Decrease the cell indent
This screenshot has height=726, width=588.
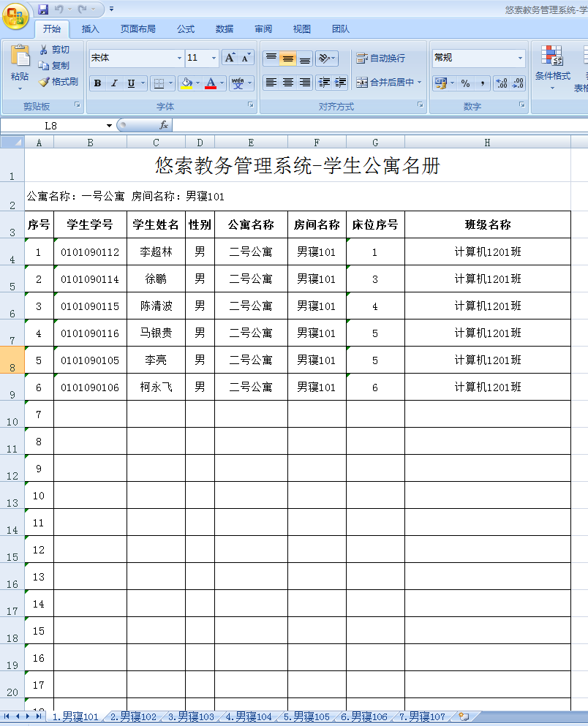[x=324, y=83]
